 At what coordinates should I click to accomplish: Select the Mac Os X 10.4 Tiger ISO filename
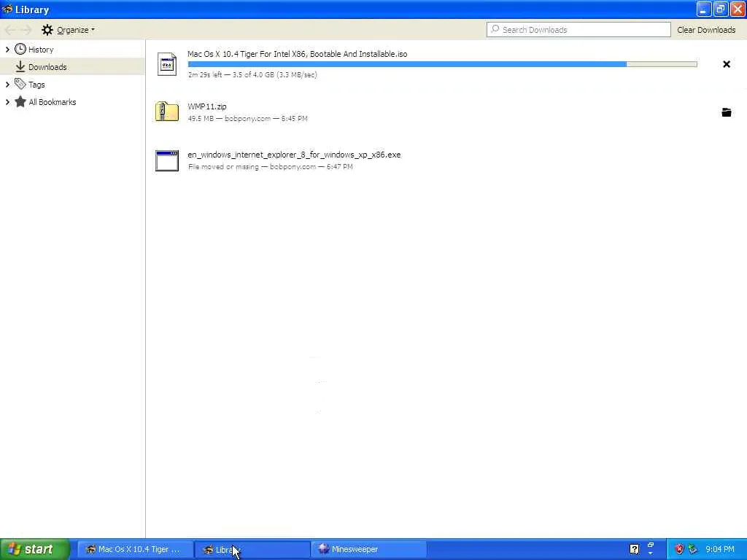click(x=298, y=54)
